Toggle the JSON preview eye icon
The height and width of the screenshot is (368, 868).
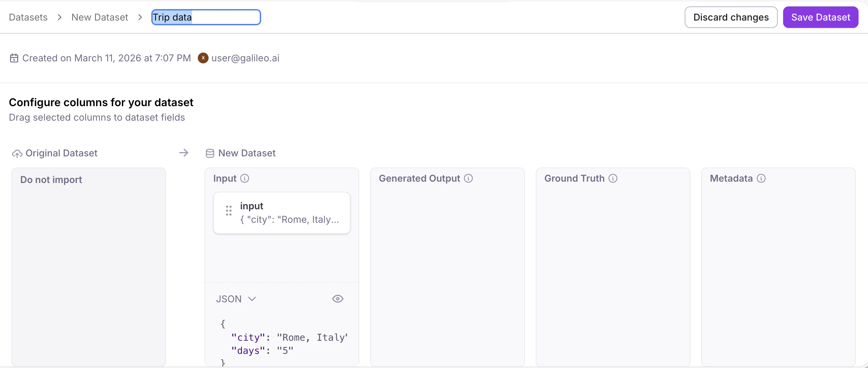[x=338, y=299]
